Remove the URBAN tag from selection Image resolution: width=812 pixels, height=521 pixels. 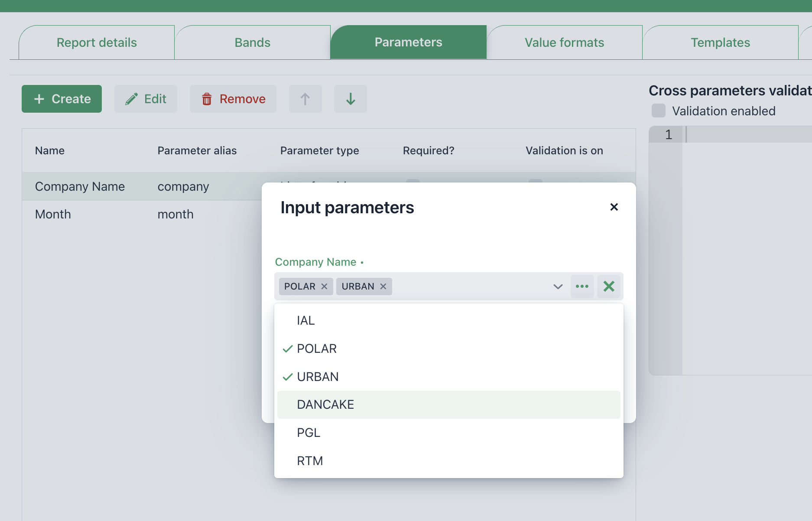pyautogui.click(x=383, y=287)
